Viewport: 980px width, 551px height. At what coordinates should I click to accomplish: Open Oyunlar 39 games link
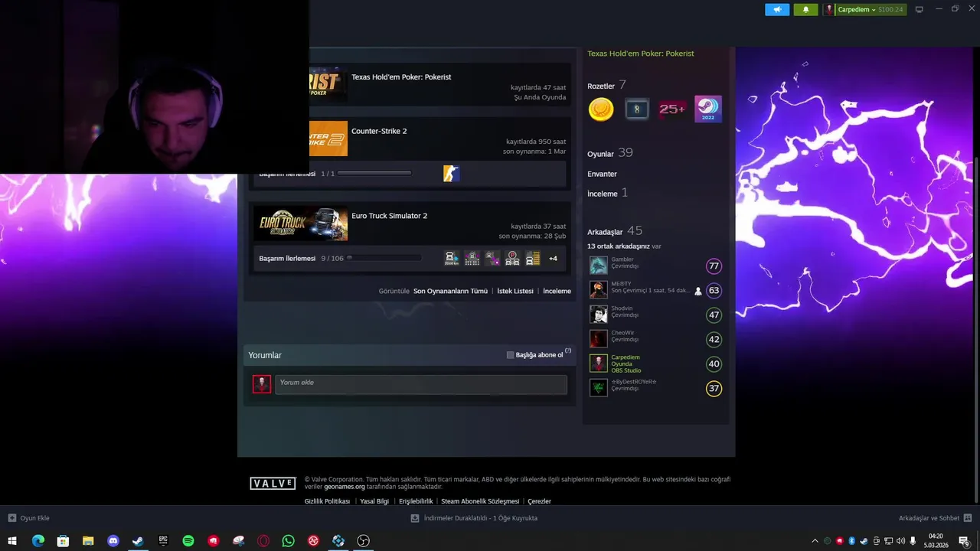(610, 153)
